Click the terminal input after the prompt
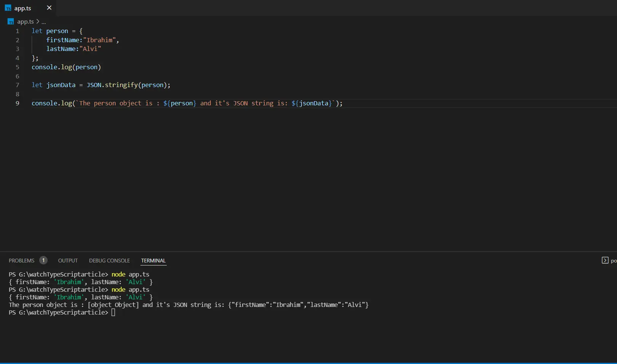Screen dimensions: 617x364 tap(113, 312)
